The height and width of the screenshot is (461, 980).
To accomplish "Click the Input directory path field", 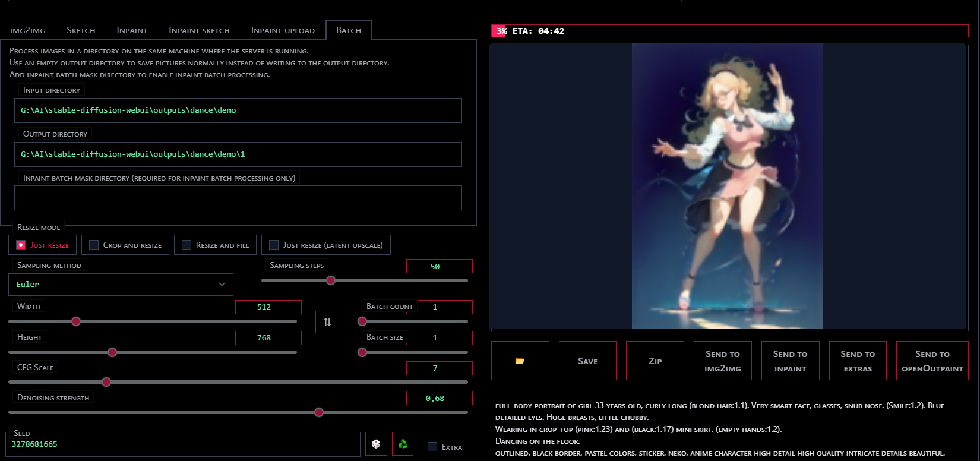I will coord(238,110).
